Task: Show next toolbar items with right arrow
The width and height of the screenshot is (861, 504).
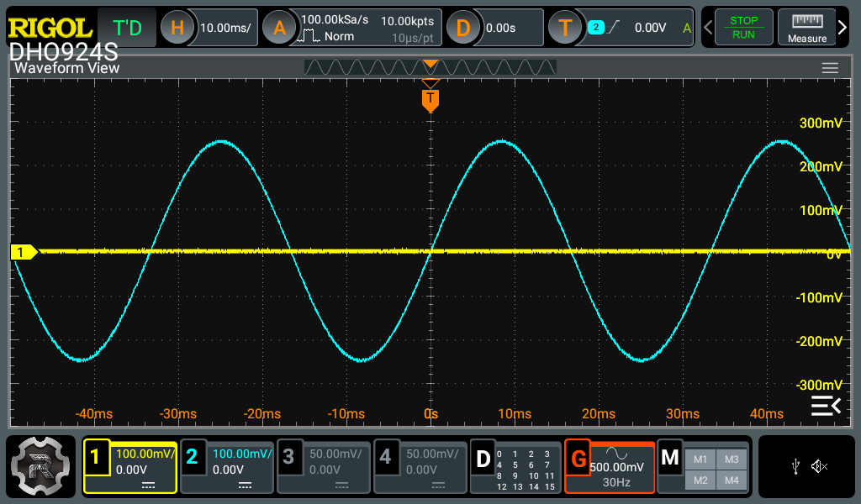Action: click(x=843, y=28)
